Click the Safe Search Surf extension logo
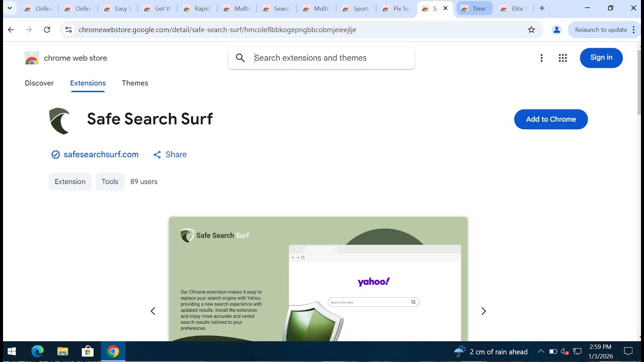 (x=60, y=121)
